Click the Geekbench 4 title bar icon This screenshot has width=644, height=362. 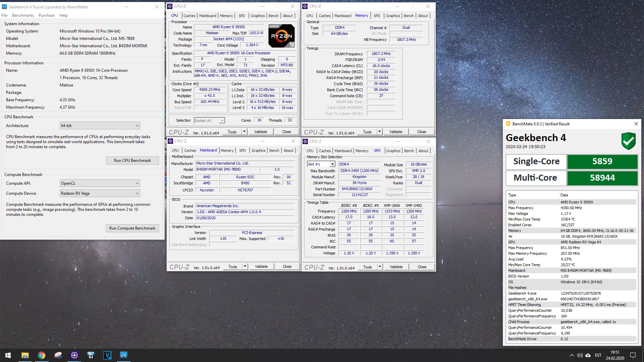pos(4,7)
